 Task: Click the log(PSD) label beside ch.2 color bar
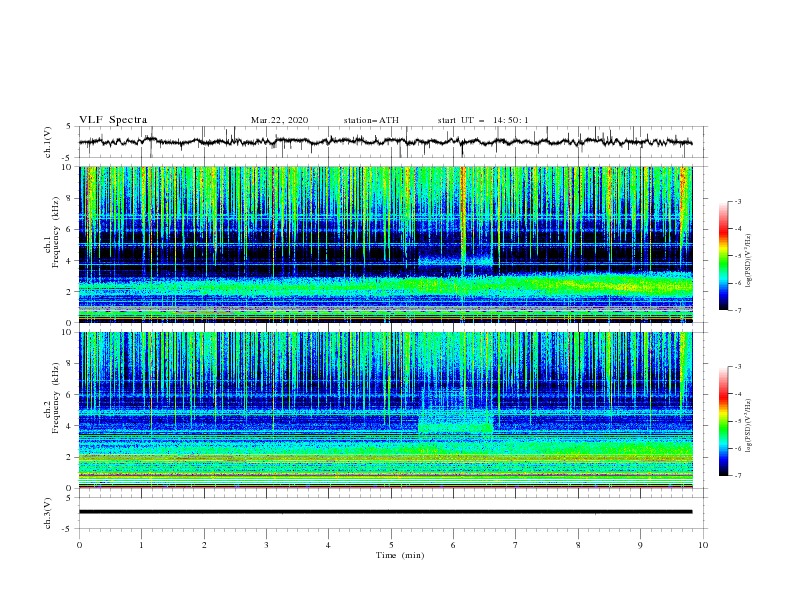[x=748, y=426]
